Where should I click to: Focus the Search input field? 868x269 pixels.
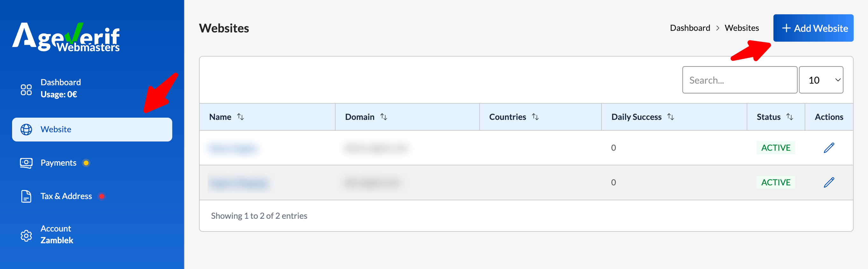click(739, 80)
